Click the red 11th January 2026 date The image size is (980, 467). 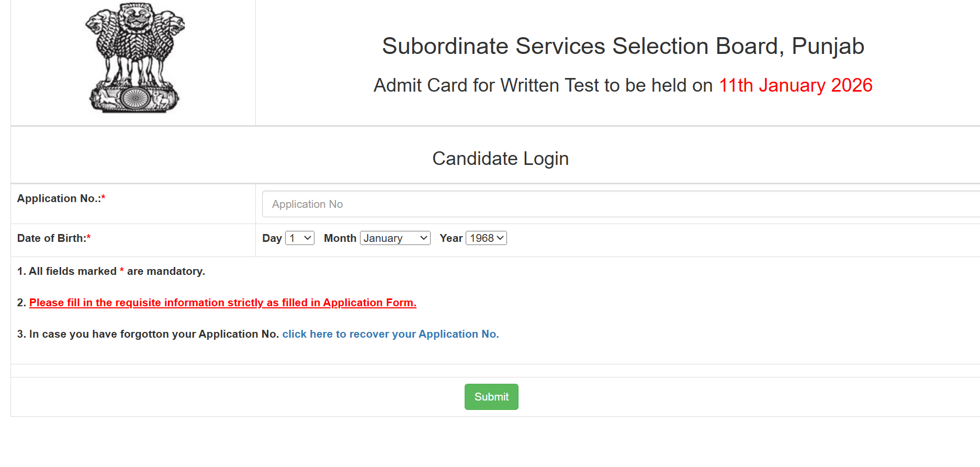795,85
